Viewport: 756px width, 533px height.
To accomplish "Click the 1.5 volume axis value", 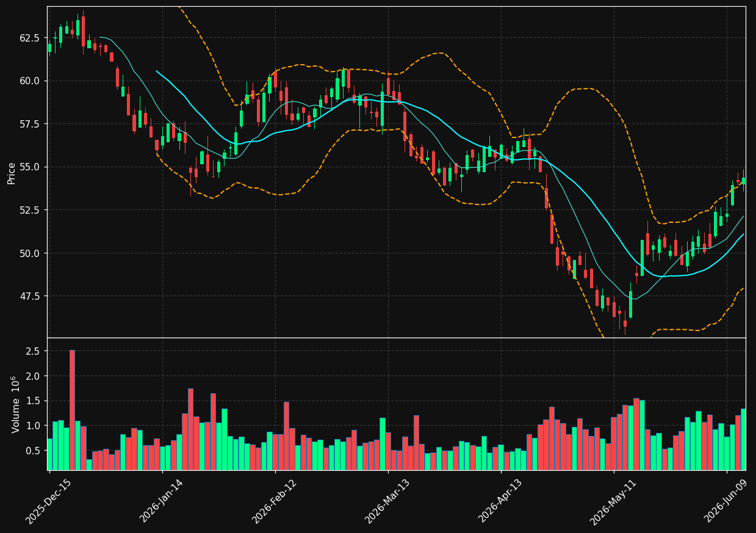I will point(33,401).
